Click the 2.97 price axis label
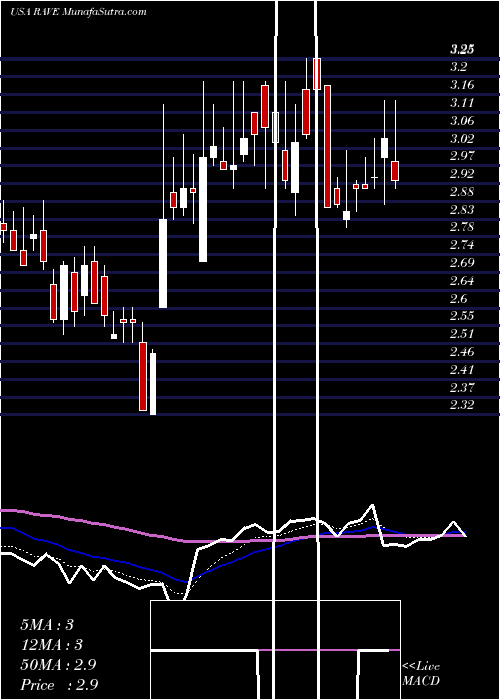Image resolution: width=500 pixels, height=700 pixels. click(462, 156)
